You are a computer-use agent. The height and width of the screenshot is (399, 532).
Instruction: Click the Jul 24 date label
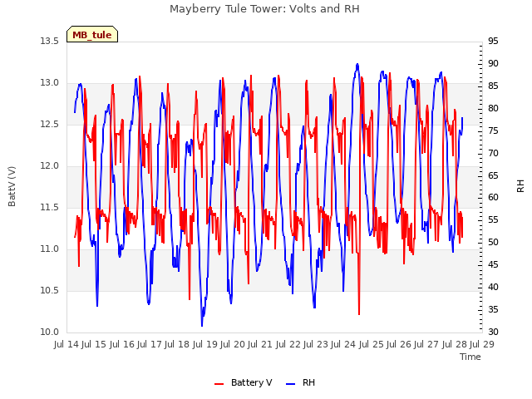343,344
